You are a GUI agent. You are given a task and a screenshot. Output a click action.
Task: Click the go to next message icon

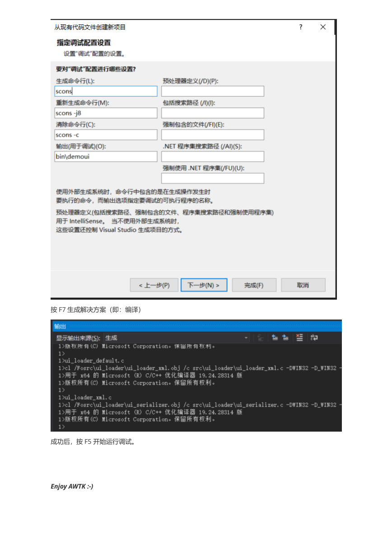point(285,338)
